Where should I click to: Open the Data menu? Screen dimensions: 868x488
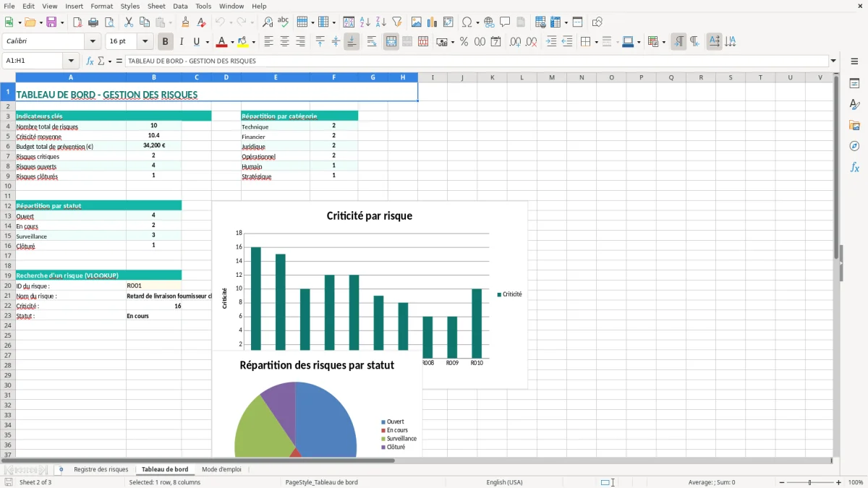tap(180, 6)
